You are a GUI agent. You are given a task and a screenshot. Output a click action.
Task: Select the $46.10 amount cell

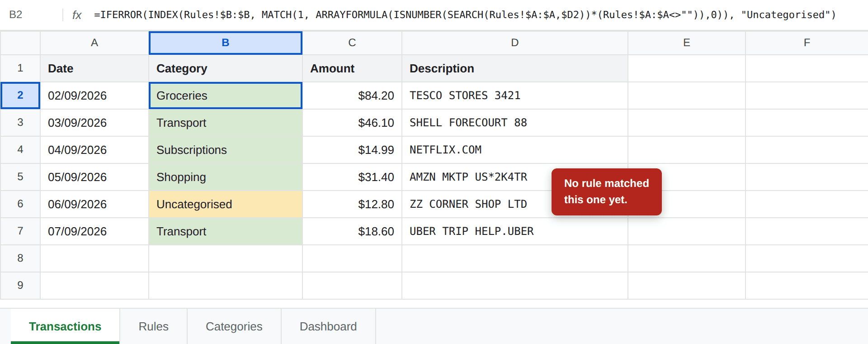pyautogui.click(x=352, y=123)
